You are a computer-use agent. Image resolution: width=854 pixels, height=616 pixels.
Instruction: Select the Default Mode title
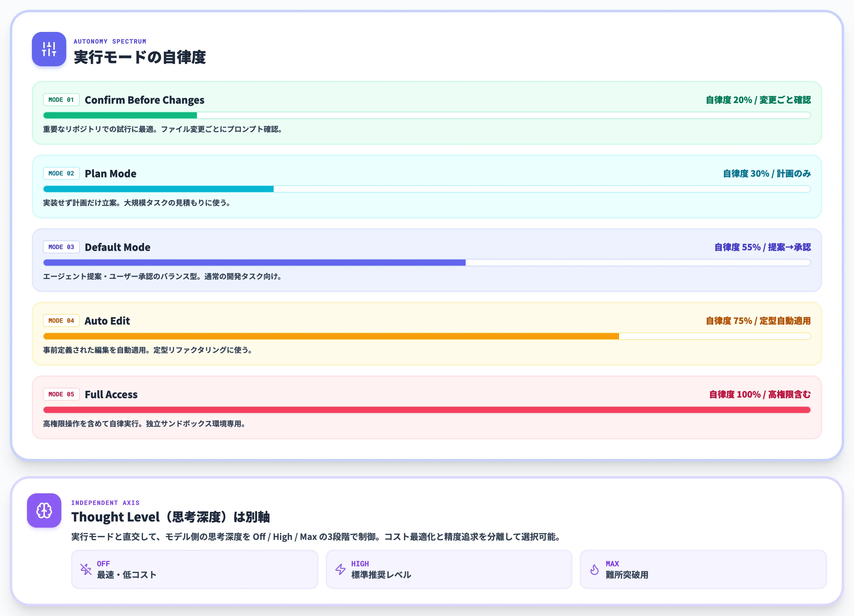(x=117, y=247)
